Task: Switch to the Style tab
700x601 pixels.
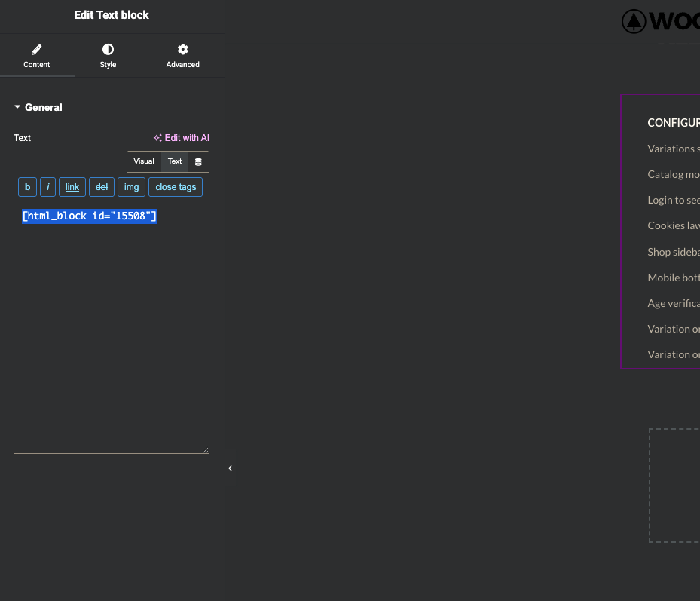Action: coord(108,57)
